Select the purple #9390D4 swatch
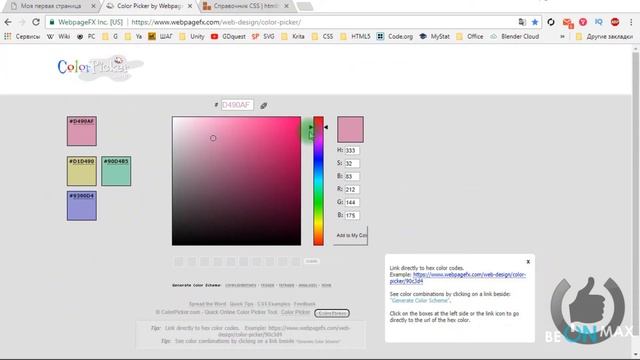 (82, 206)
